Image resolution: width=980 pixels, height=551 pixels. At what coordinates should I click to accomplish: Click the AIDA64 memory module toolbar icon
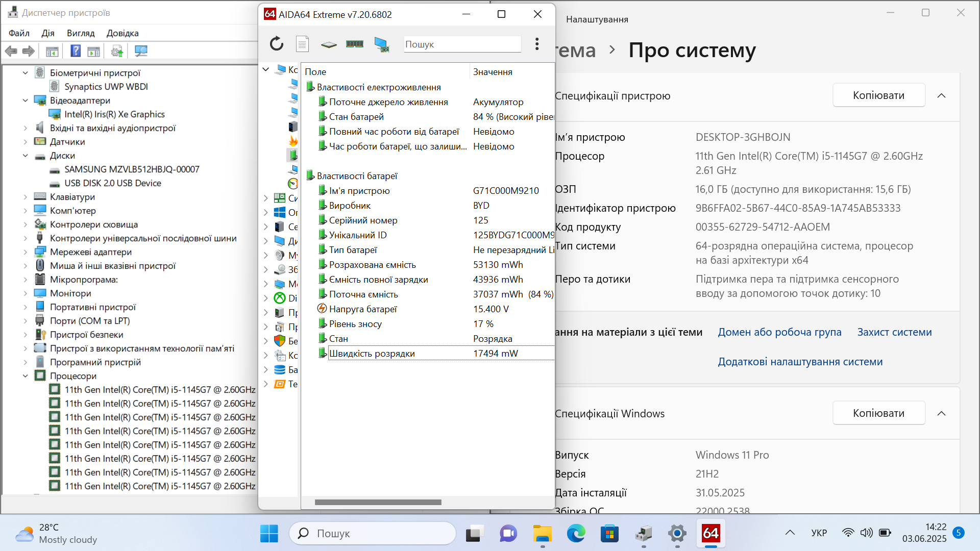[355, 44]
